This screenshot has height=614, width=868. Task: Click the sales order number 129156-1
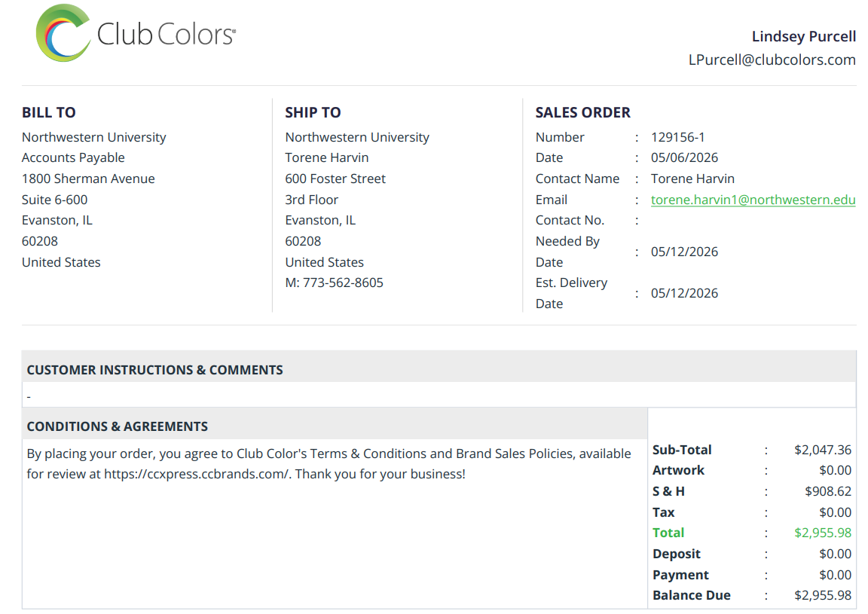pyautogui.click(x=677, y=137)
